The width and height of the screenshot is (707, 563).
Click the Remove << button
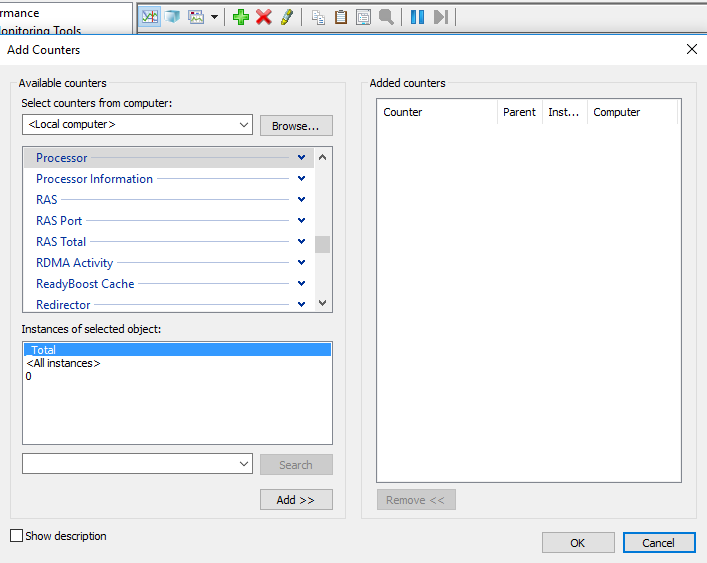tap(416, 499)
